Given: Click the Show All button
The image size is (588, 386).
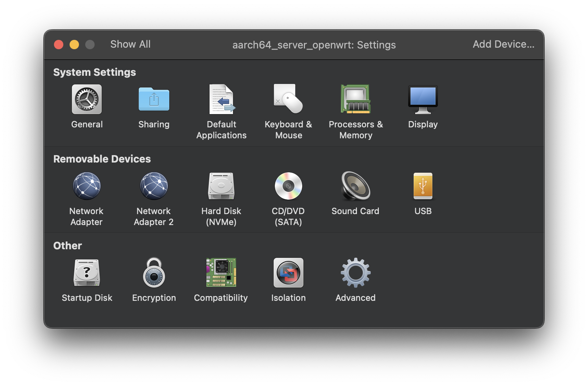Looking at the screenshot, I should [130, 44].
